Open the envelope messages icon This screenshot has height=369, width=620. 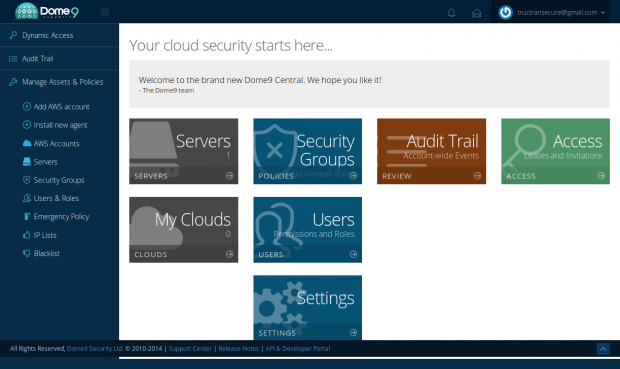[476, 13]
